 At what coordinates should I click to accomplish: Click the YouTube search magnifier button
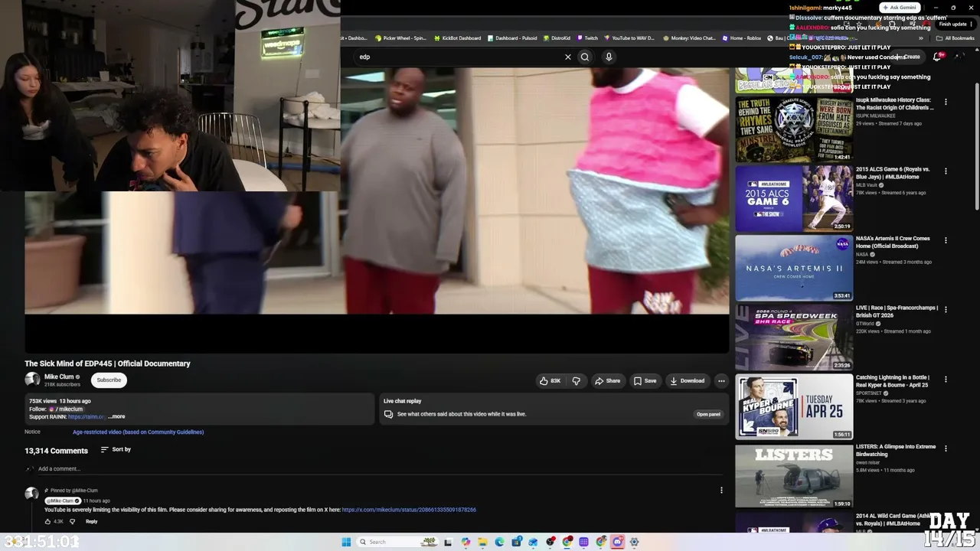[585, 57]
